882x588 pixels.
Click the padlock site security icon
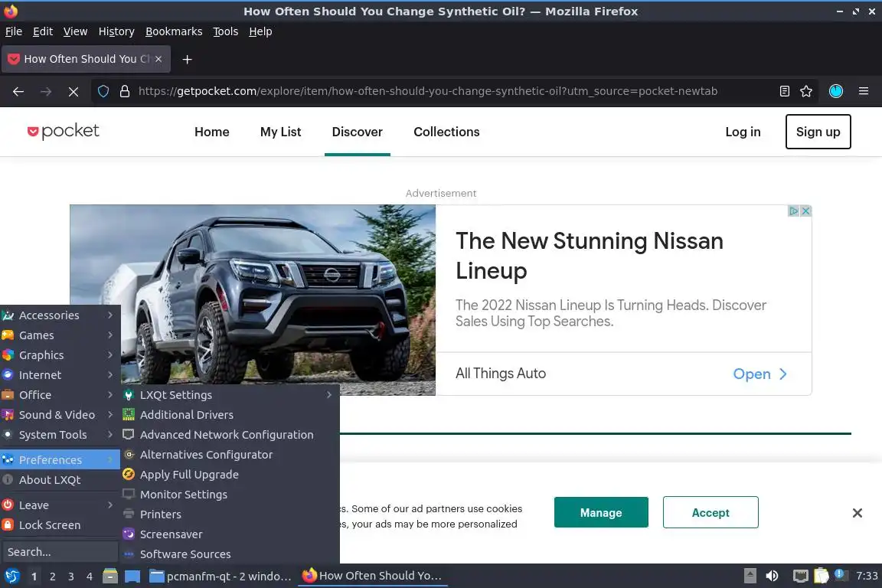[125, 91]
